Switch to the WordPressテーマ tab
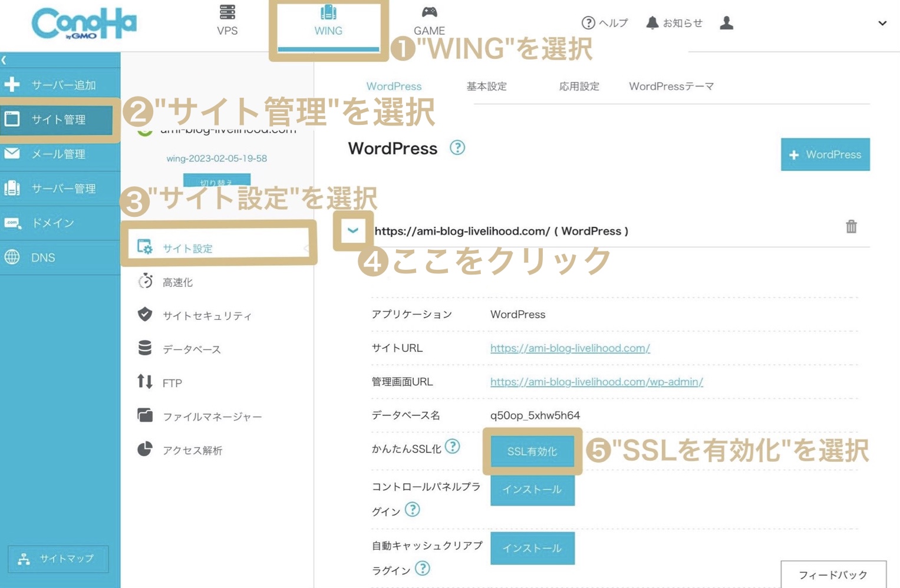 671,86
